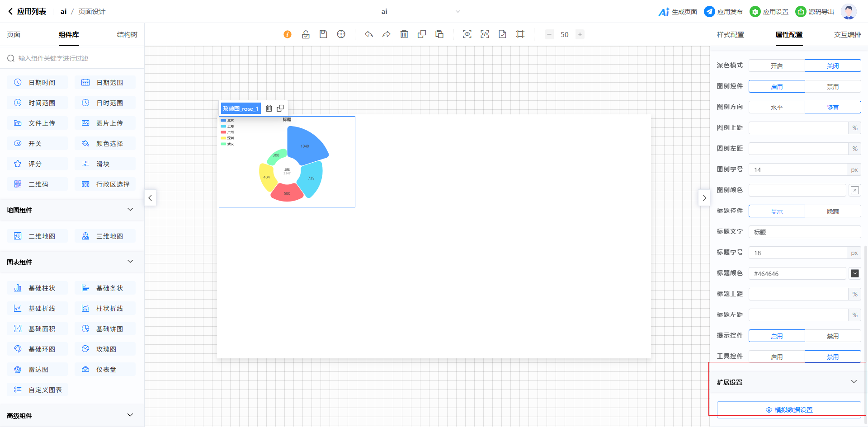Click the redo arrow in toolbar

click(386, 34)
